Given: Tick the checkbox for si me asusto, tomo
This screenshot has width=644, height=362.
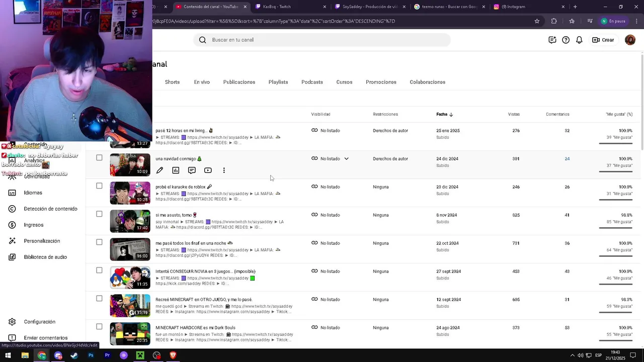Looking at the screenshot, I should pyautogui.click(x=99, y=214).
